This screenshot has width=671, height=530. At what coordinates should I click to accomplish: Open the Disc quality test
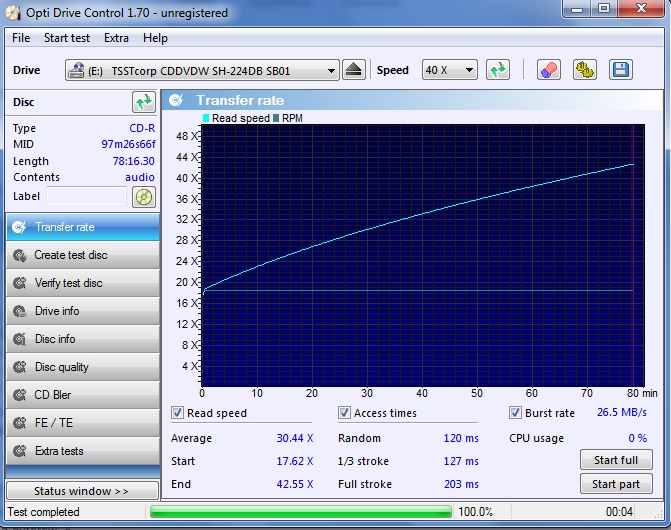(83, 367)
